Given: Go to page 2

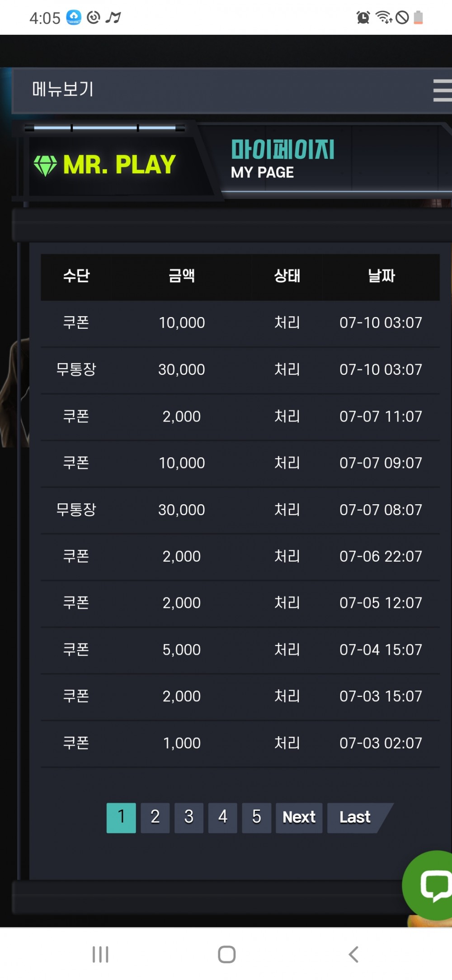Looking at the screenshot, I should click(155, 818).
